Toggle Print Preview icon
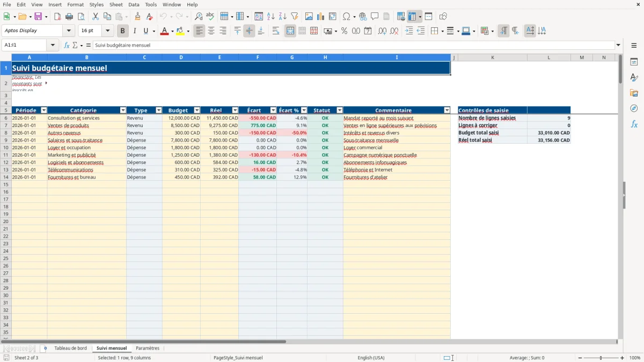Screen dimensions: 644x362 (81, 17)
